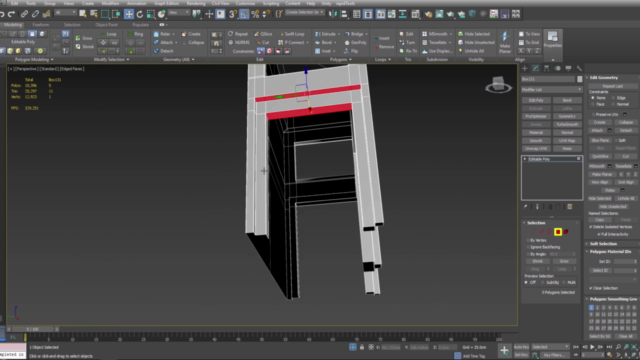Image resolution: width=640 pixels, height=360 pixels.
Task: Select the Edge constraint radio button
Action: tap(613, 98)
